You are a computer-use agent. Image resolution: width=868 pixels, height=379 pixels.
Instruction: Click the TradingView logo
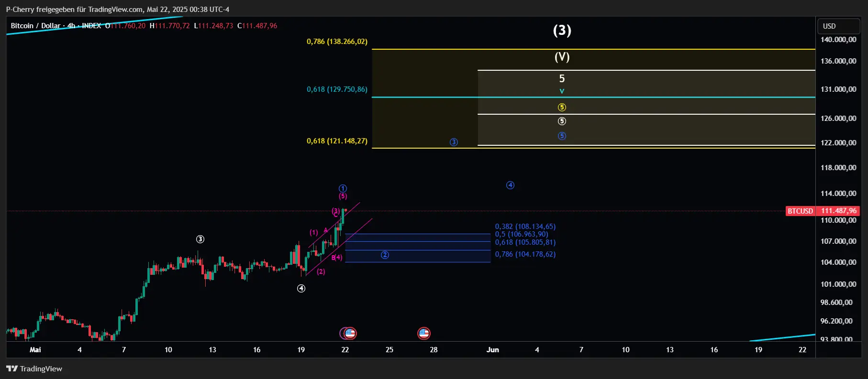(x=34, y=368)
